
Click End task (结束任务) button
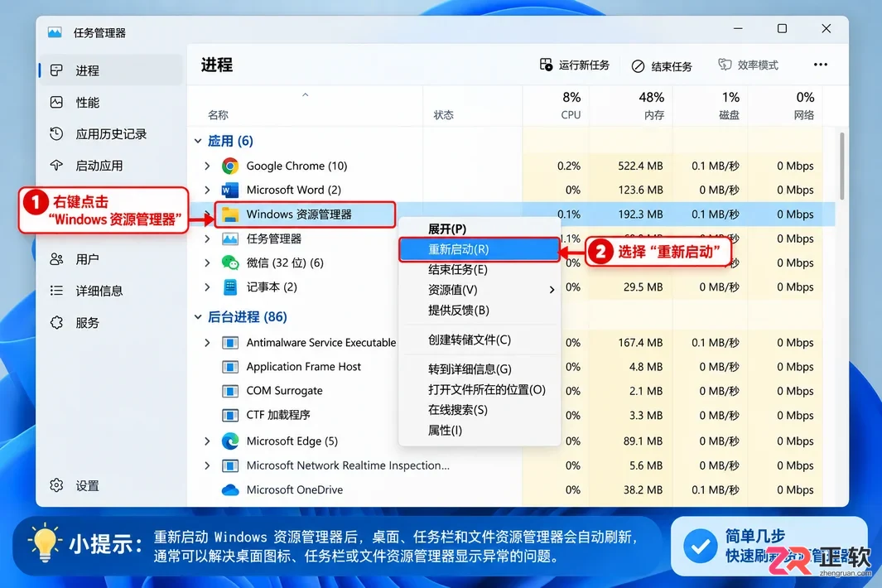[x=662, y=66]
